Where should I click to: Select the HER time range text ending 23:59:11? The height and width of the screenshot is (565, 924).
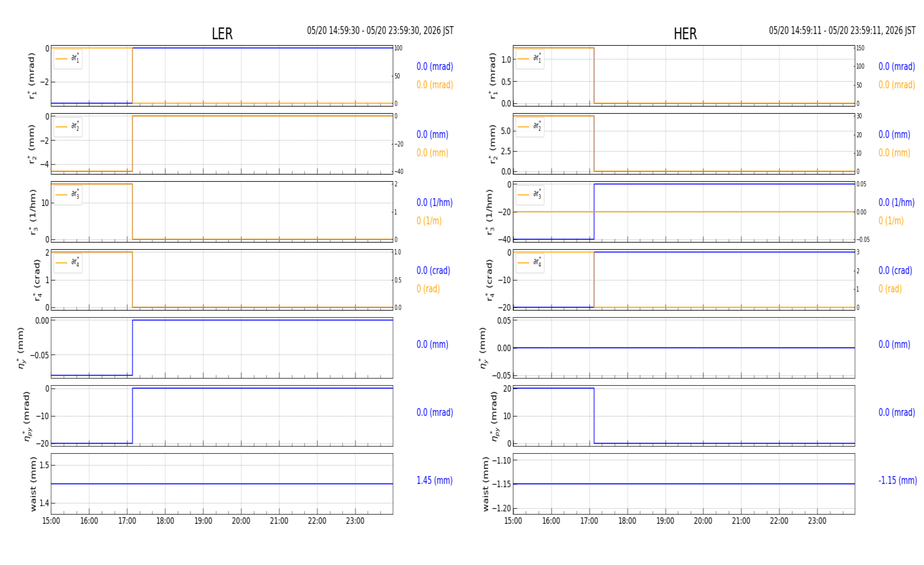pyautogui.click(x=842, y=31)
